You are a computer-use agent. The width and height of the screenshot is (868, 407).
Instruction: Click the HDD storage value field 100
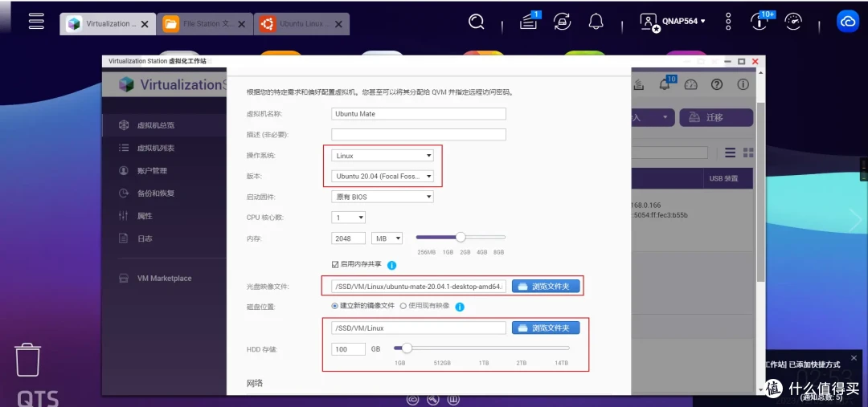348,349
